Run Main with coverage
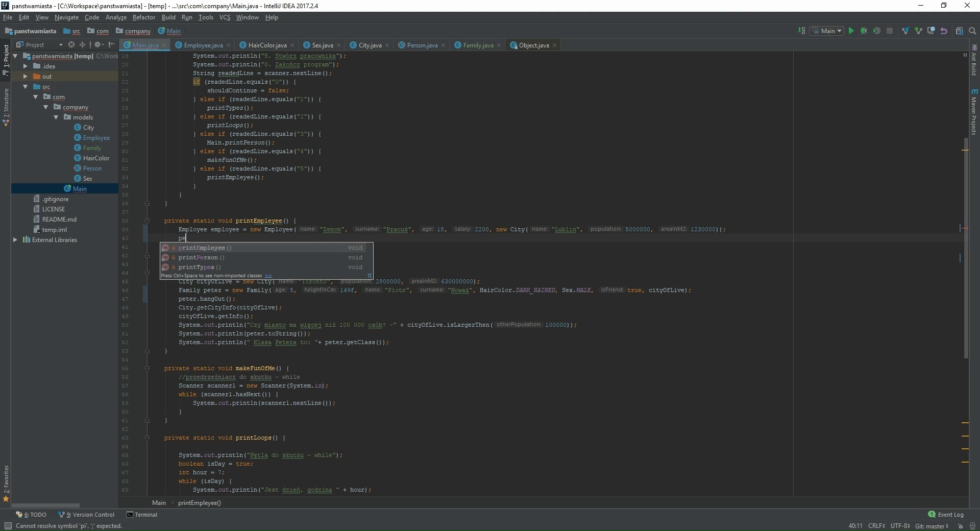 point(876,31)
